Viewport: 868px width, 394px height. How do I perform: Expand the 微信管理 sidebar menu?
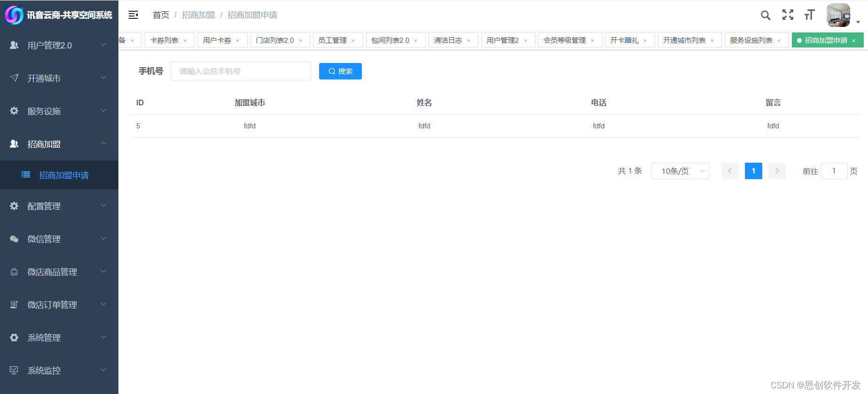coord(103,238)
